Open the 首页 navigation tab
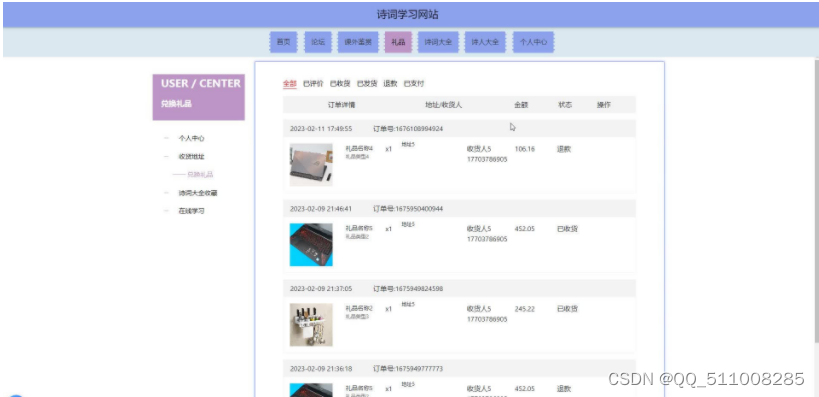 [x=283, y=42]
